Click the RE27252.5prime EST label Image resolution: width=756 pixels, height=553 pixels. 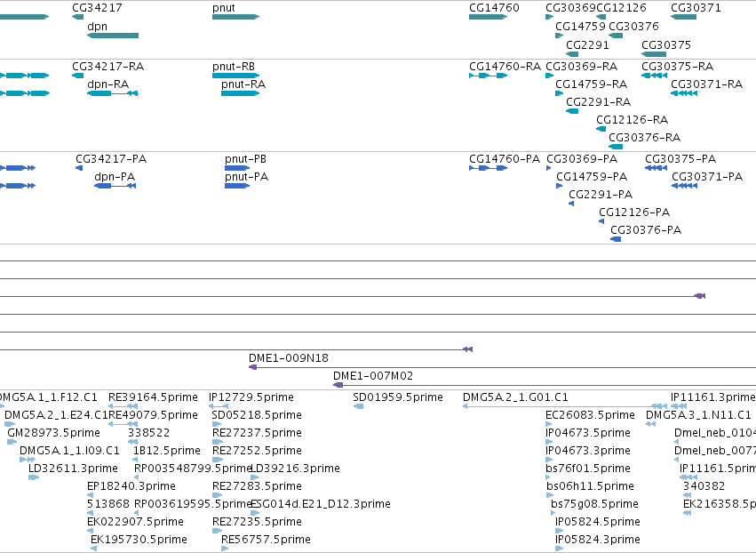pos(257,451)
